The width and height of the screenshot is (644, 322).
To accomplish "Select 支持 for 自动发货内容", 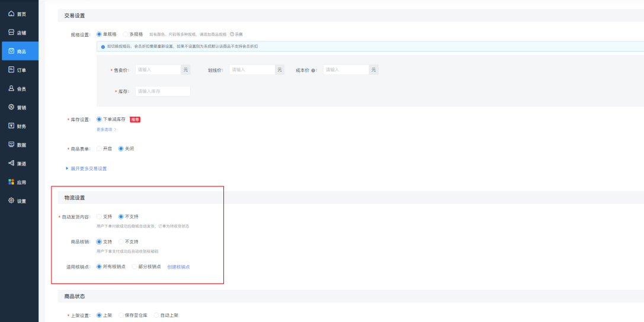I will (x=100, y=216).
